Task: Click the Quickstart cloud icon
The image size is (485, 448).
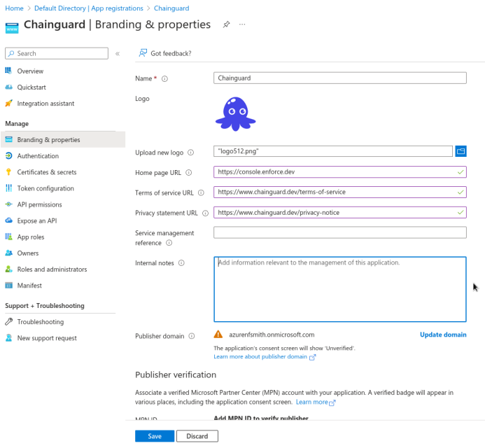Action: click(x=8, y=87)
